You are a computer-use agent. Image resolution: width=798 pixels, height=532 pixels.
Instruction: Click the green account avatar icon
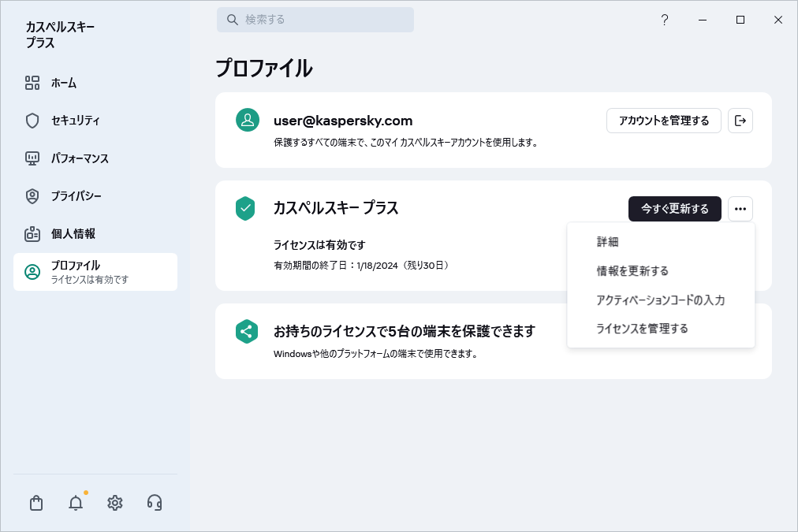click(x=247, y=121)
